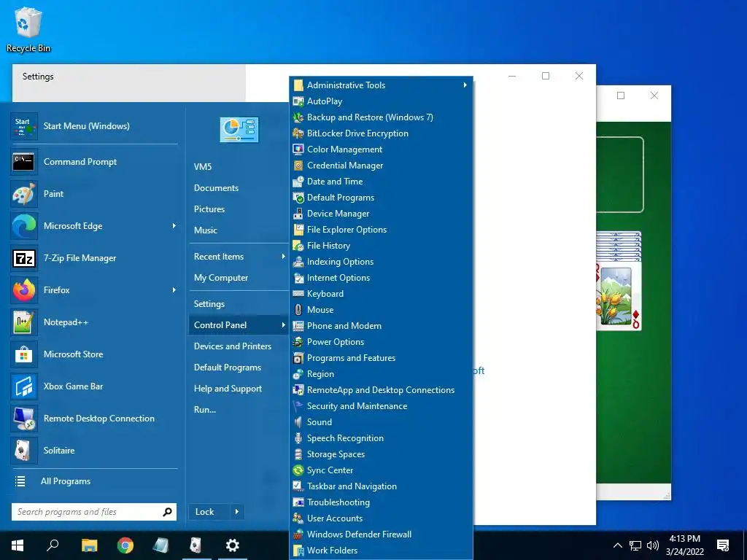
Task: Open the Lock power options arrow
Action: pyautogui.click(x=237, y=512)
